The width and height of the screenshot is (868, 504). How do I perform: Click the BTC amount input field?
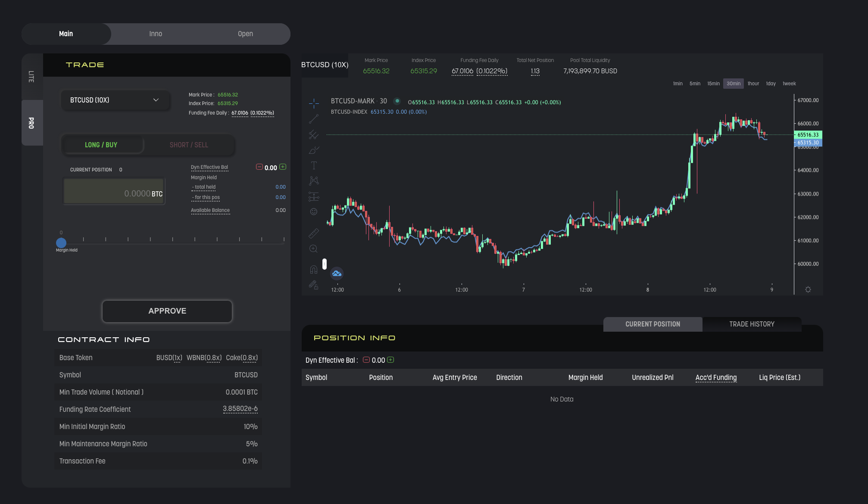click(114, 191)
